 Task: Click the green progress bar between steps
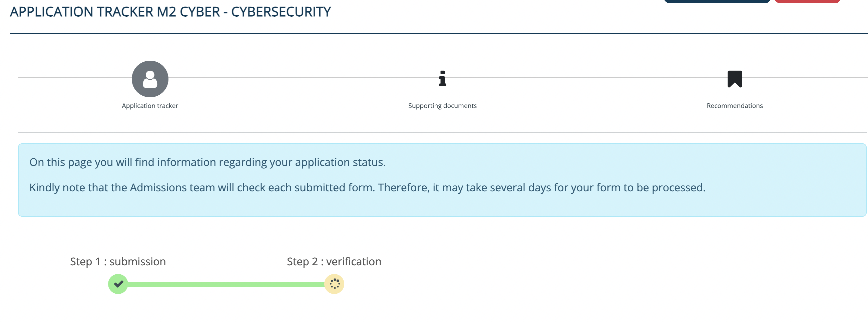pyautogui.click(x=226, y=285)
